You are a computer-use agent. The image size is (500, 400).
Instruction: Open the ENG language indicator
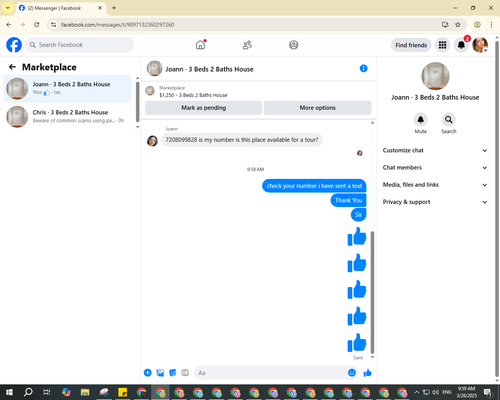(447, 392)
